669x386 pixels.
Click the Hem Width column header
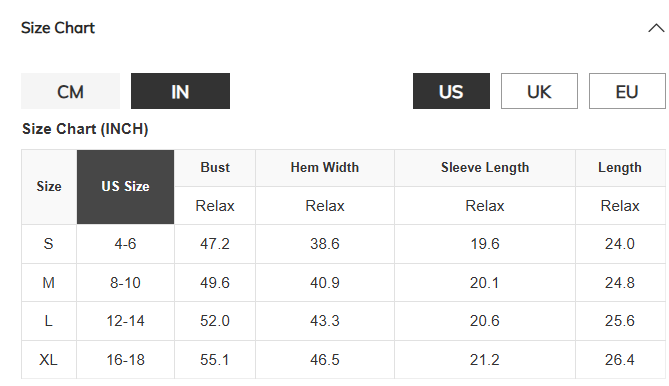pos(325,168)
